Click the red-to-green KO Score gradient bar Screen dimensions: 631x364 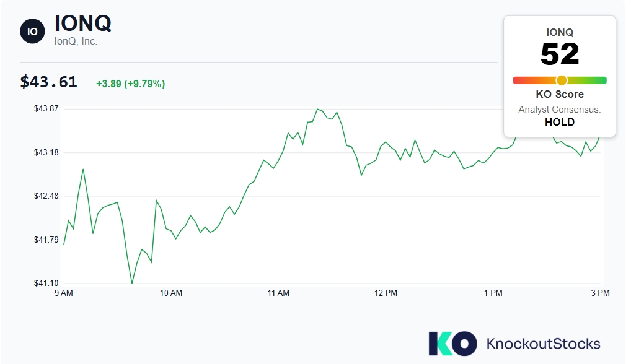tap(559, 80)
